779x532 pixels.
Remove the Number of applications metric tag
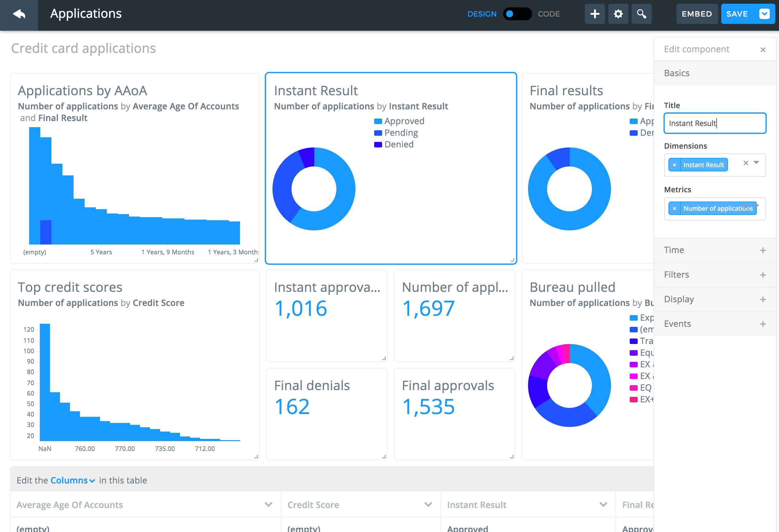[x=675, y=209]
